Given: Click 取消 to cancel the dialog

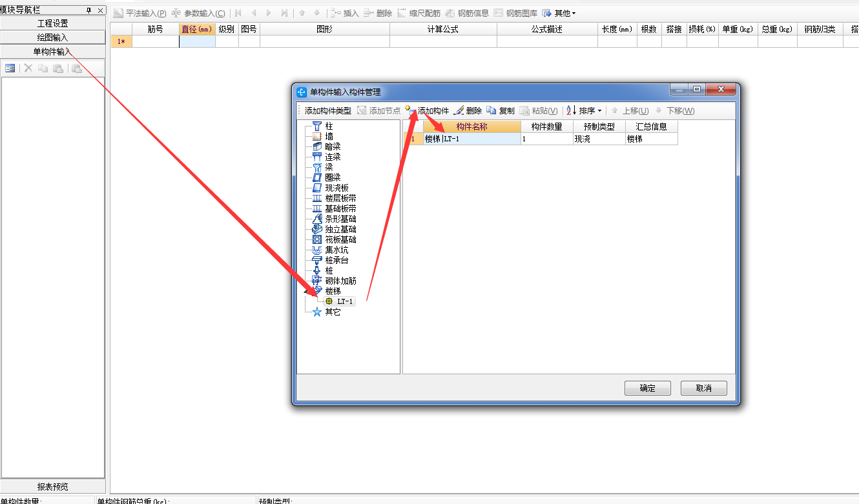Looking at the screenshot, I should (704, 388).
